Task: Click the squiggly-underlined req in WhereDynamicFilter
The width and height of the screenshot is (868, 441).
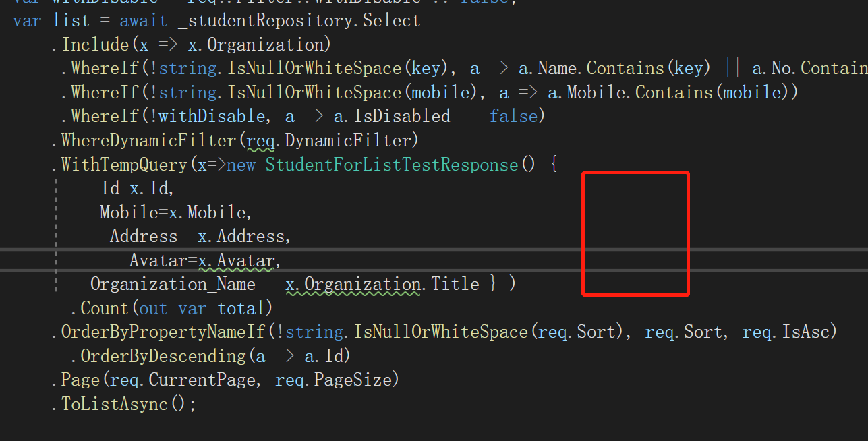Action: (260, 140)
